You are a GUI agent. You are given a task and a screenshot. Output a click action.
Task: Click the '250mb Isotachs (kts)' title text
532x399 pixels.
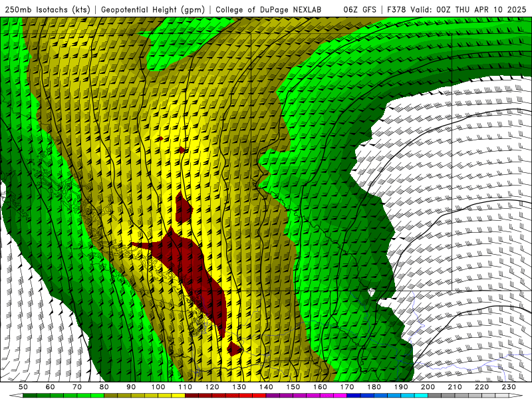point(47,10)
